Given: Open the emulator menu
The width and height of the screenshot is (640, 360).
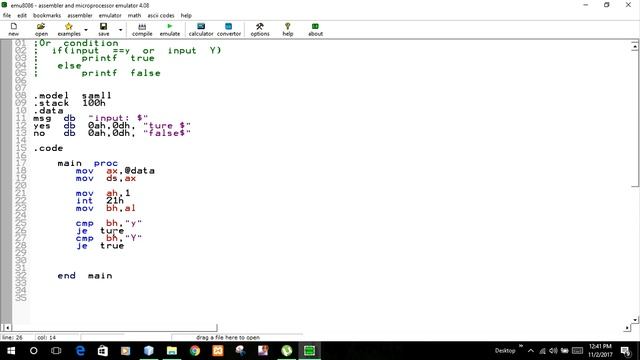Looking at the screenshot, I should (x=110, y=16).
